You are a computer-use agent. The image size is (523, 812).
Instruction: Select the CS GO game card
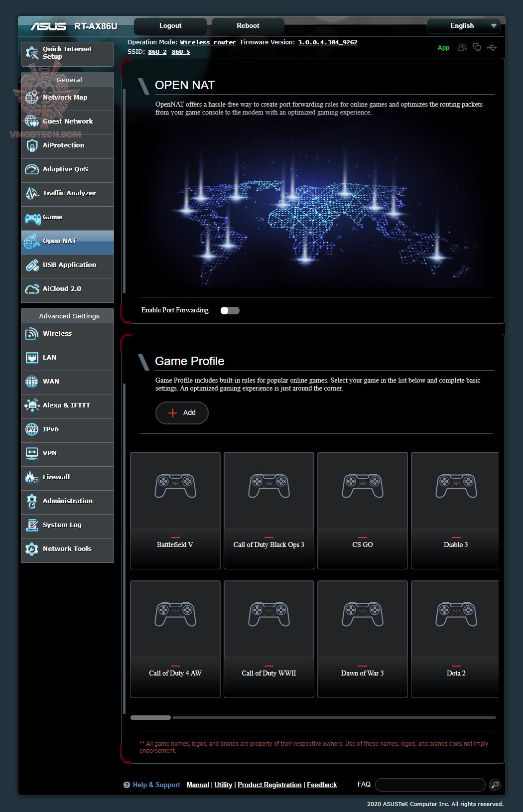point(363,511)
